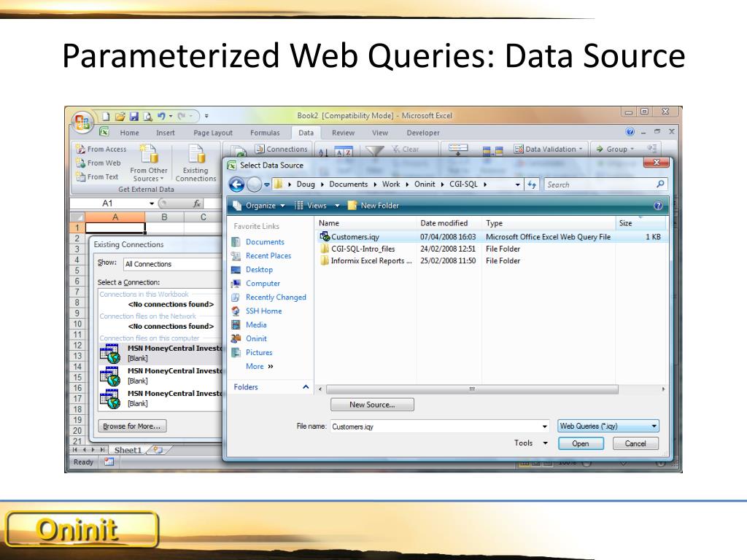Viewport: 747px width, 560px height.
Task: Click Documents in the address breadcrumb
Action: click(348, 184)
